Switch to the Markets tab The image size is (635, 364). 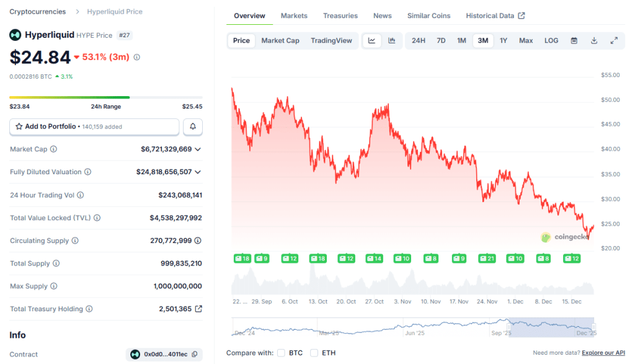294,16
